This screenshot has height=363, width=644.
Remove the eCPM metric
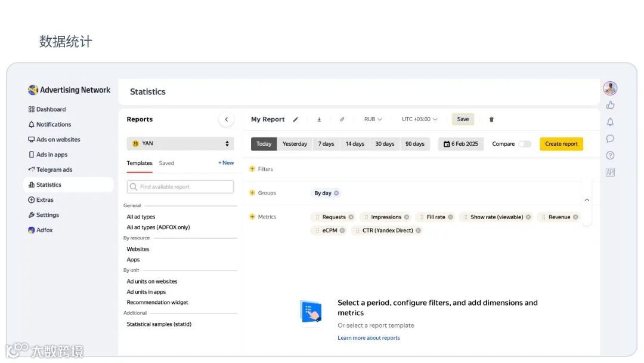[x=342, y=230]
